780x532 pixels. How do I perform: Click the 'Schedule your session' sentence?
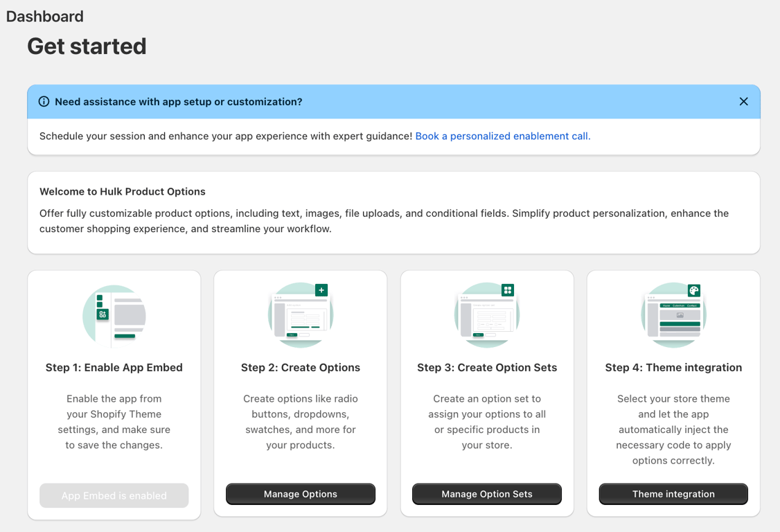[226, 136]
